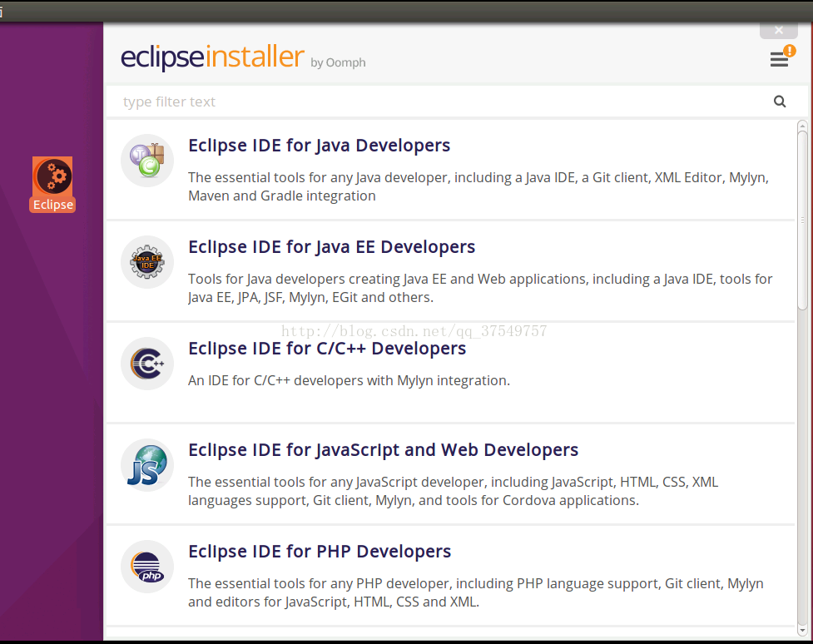Select Eclipse IDE for Java EE Developers
The image size is (813, 644).
[450, 271]
